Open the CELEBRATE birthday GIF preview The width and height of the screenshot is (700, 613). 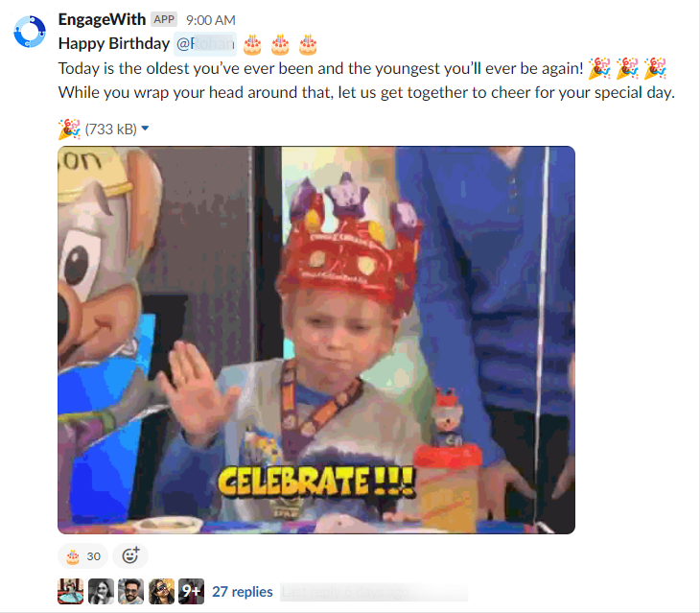point(316,340)
